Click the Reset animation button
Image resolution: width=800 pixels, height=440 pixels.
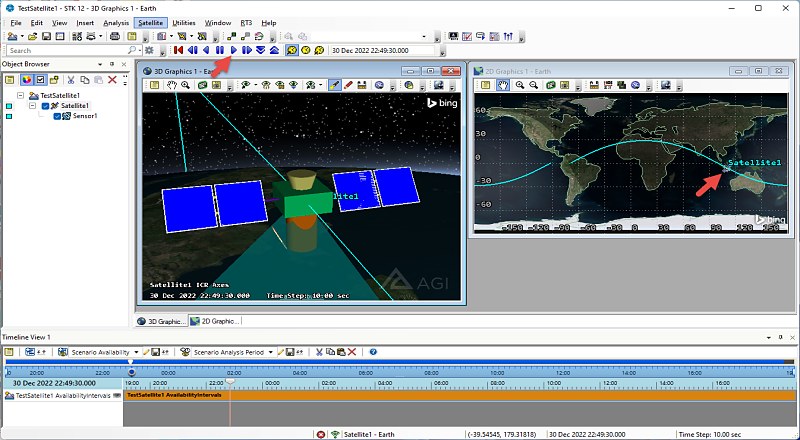click(178, 50)
